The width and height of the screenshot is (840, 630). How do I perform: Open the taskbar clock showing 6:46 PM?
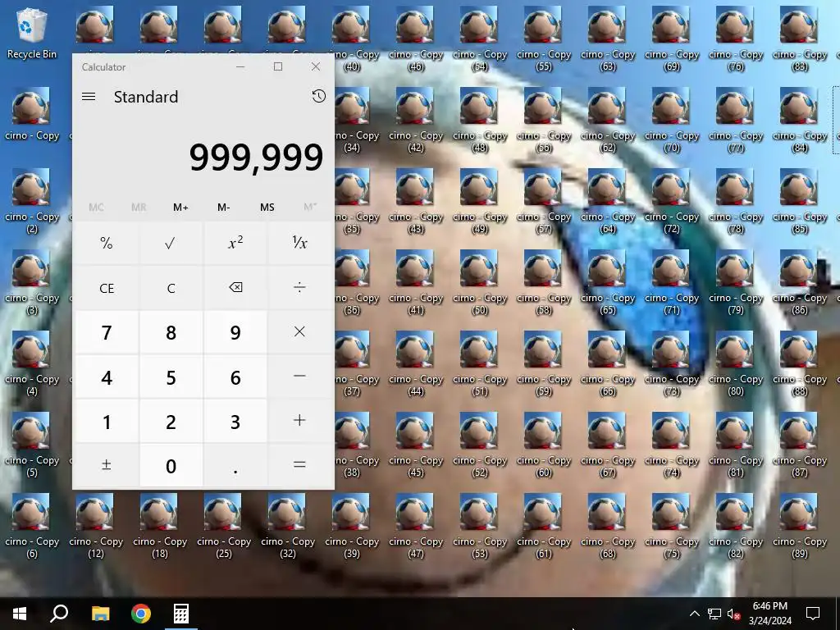point(769,614)
